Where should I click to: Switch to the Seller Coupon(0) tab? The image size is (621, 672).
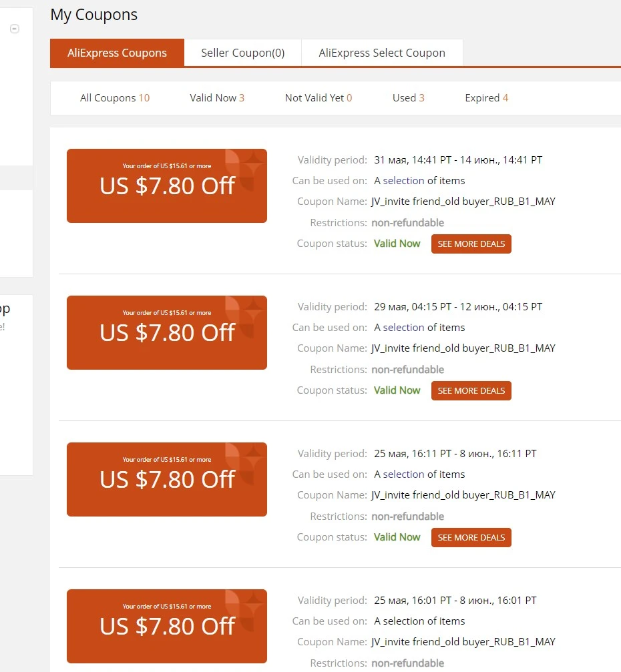pos(243,53)
